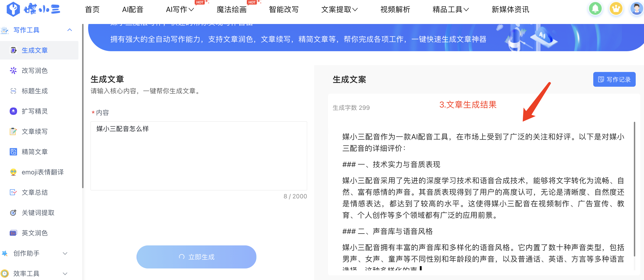Select 扩写精灵 in sidebar

click(39, 111)
